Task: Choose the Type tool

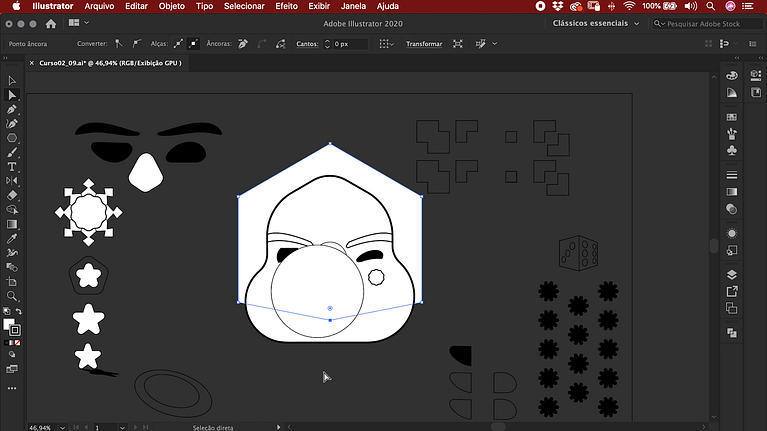Action: 12,167
